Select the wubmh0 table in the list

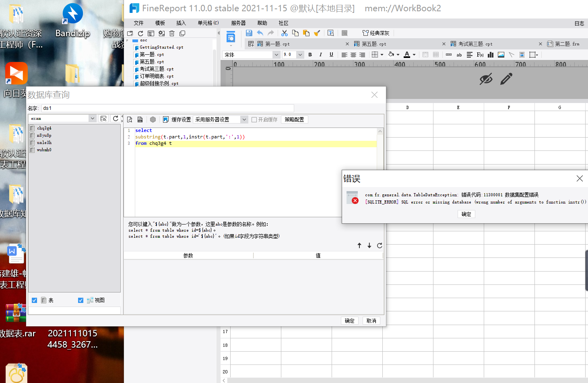pyautogui.click(x=44, y=150)
